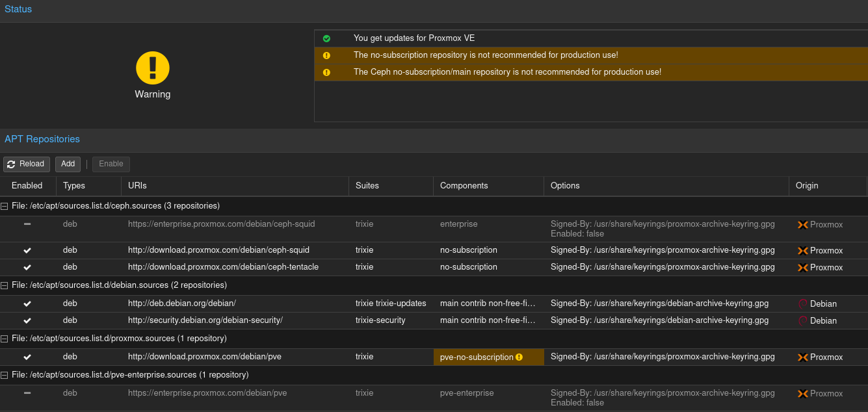Image resolution: width=868 pixels, height=412 pixels.
Task: Sort by the Components column header
Action: (489, 186)
